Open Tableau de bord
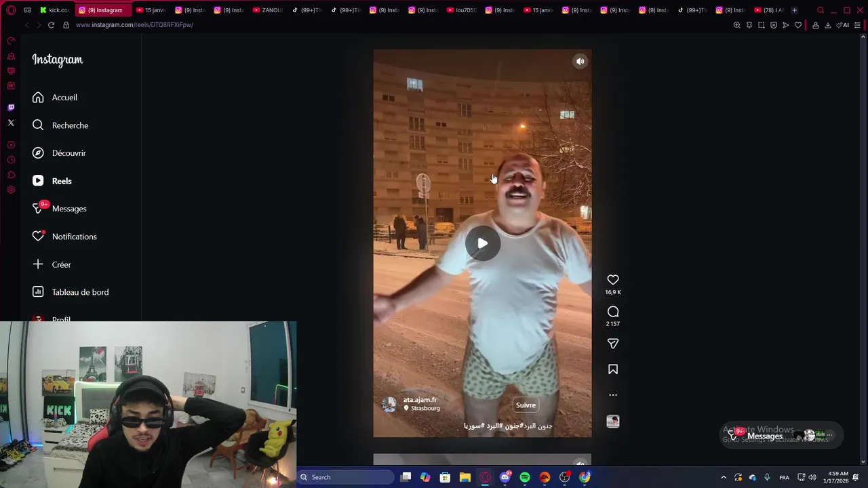Screen dimensions: 868x488 point(71,292)
